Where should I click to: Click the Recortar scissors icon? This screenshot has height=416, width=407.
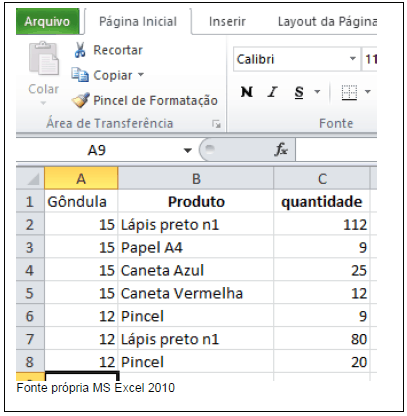coord(80,50)
